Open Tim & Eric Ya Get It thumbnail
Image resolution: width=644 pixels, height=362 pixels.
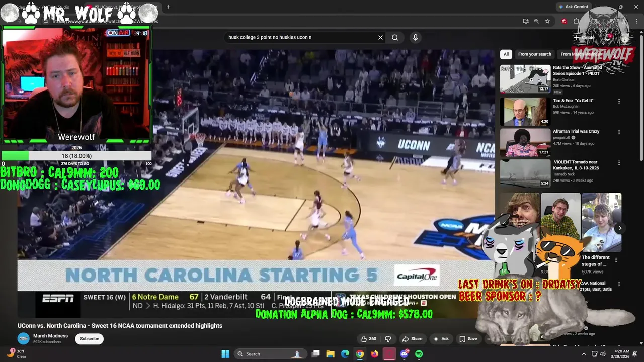(525, 112)
